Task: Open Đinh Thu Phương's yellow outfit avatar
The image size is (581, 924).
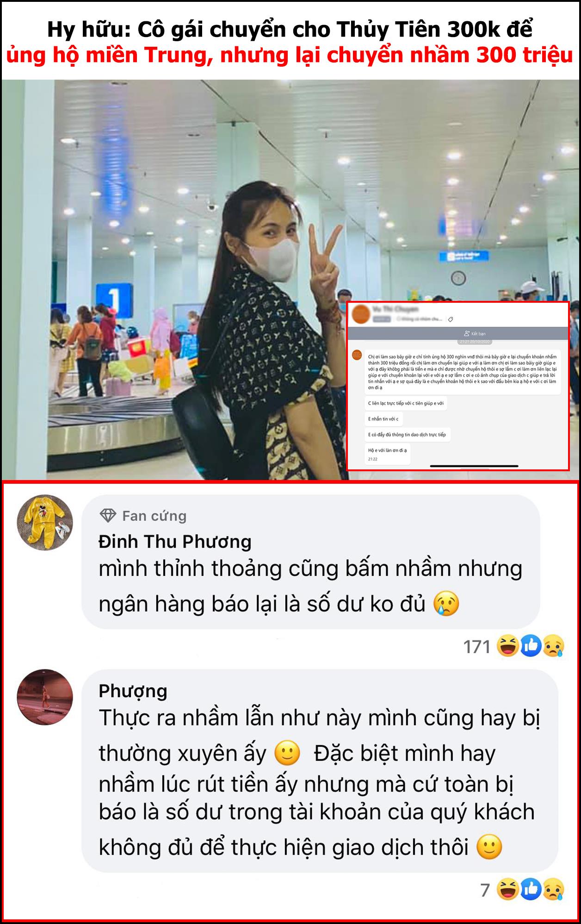Action: pyautogui.click(x=45, y=523)
